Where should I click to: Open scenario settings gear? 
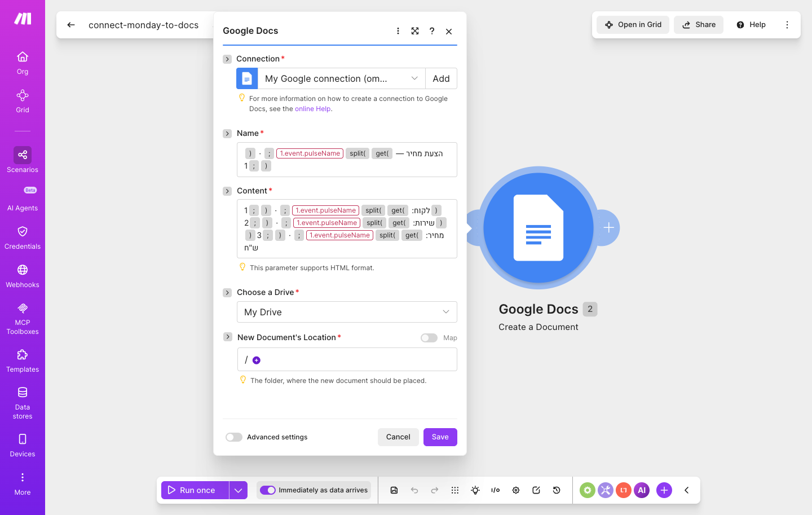516,490
